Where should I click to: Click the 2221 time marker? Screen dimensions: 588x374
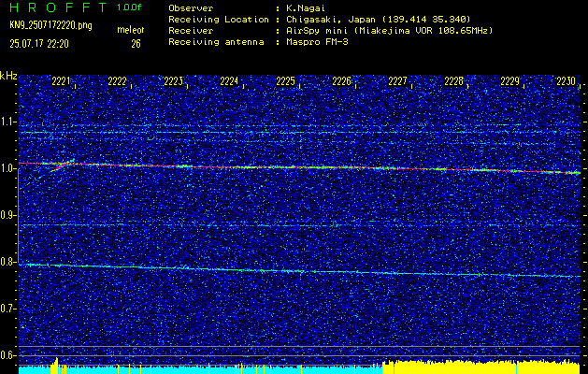(61, 81)
